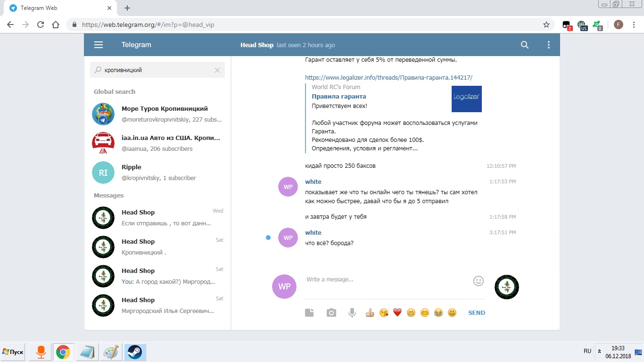
Task: Click the Head Shop avatar beside composer
Action: point(507,287)
